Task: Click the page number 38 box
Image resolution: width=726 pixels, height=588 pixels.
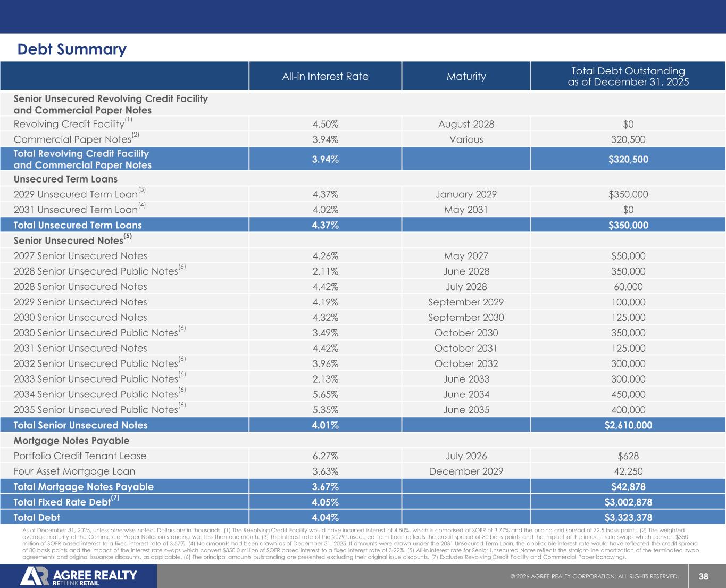Action: [703, 576]
